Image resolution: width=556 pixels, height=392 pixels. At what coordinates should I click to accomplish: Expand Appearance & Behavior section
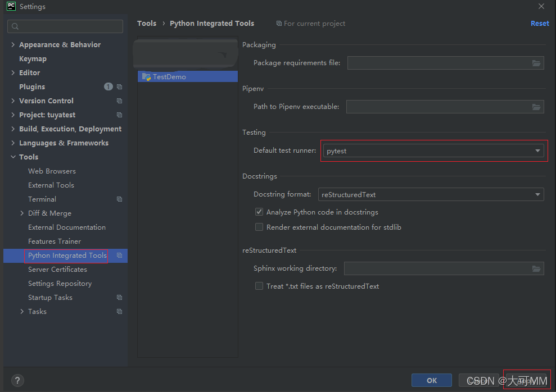tap(13, 44)
